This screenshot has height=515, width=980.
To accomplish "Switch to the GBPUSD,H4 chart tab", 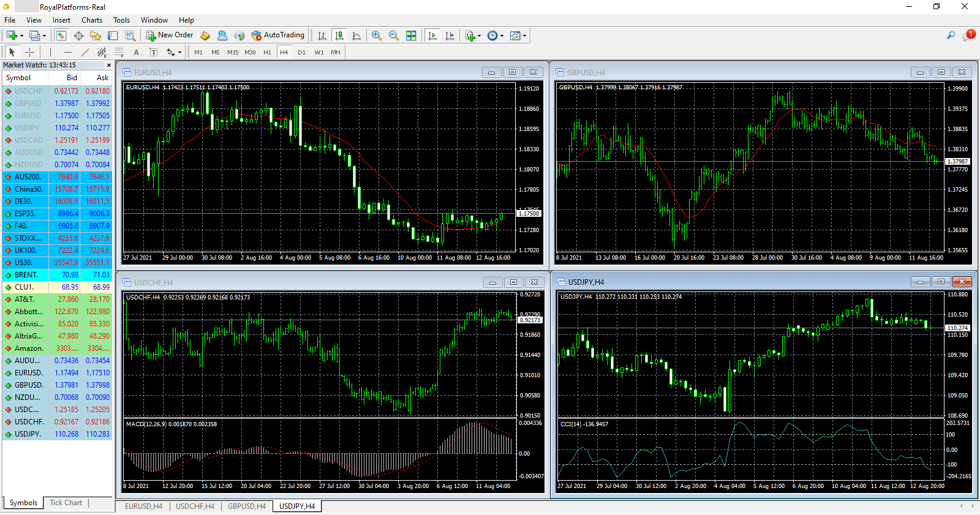I will point(247,506).
